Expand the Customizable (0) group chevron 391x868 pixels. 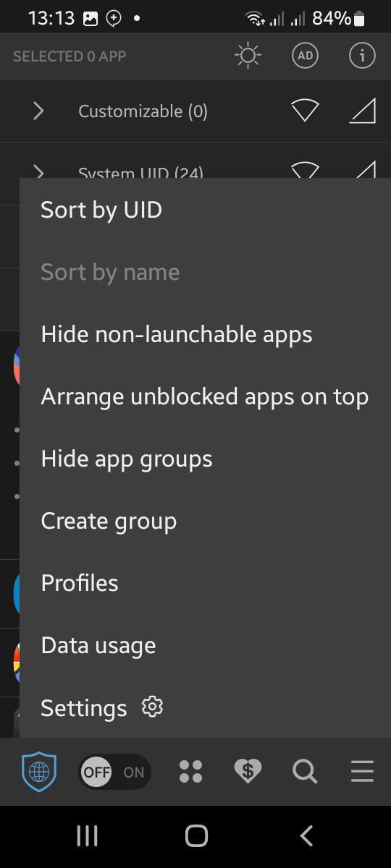(38, 111)
